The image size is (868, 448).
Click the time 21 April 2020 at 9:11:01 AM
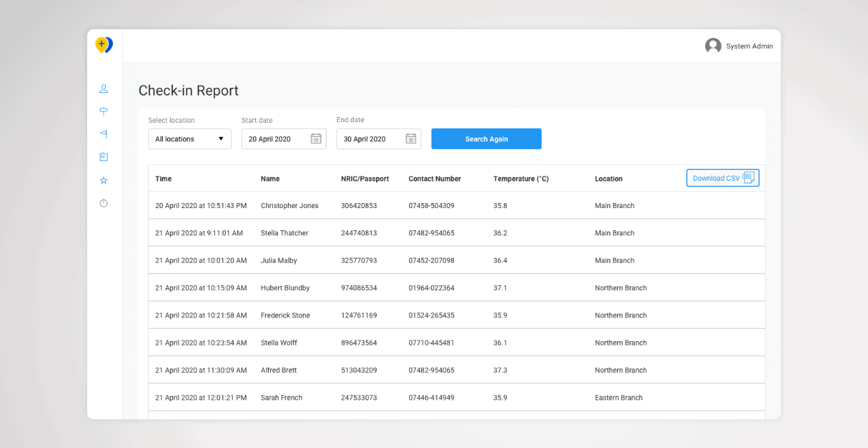tap(199, 233)
